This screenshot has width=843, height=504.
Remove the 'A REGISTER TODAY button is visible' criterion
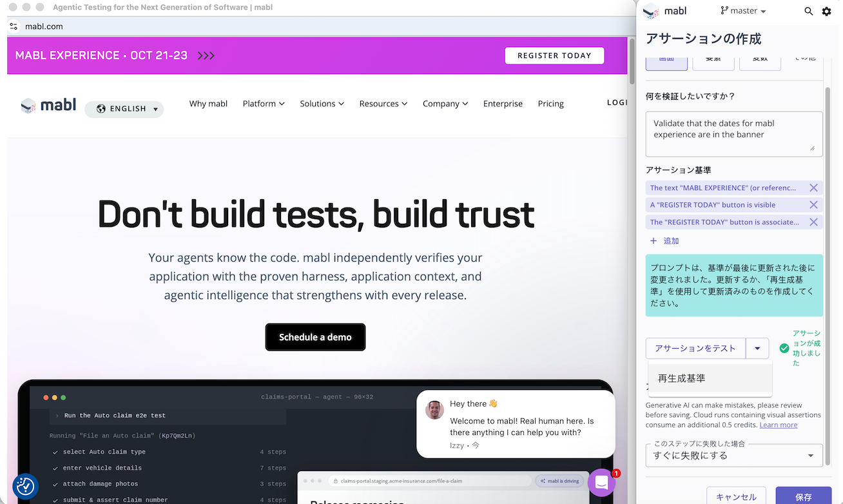click(813, 205)
